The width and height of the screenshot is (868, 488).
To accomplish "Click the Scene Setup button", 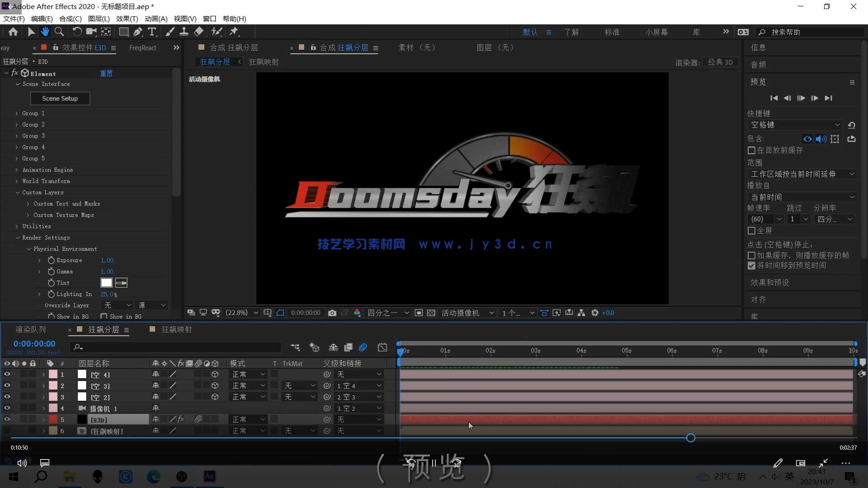I will (60, 99).
